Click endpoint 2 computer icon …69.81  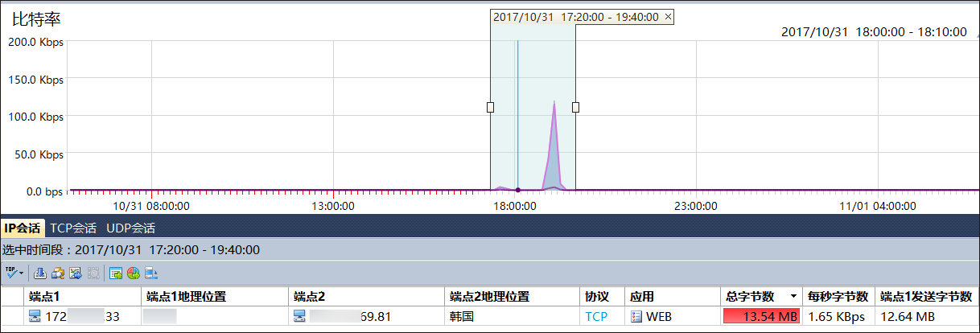click(x=299, y=316)
